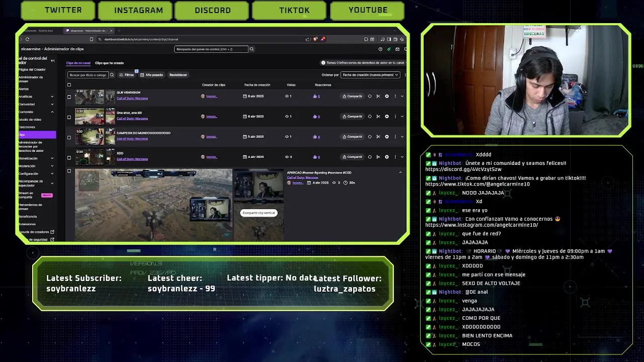Click the share page icon in address bar
The width and height of the screenshot is (644, 362).
(x=307, y=39)
